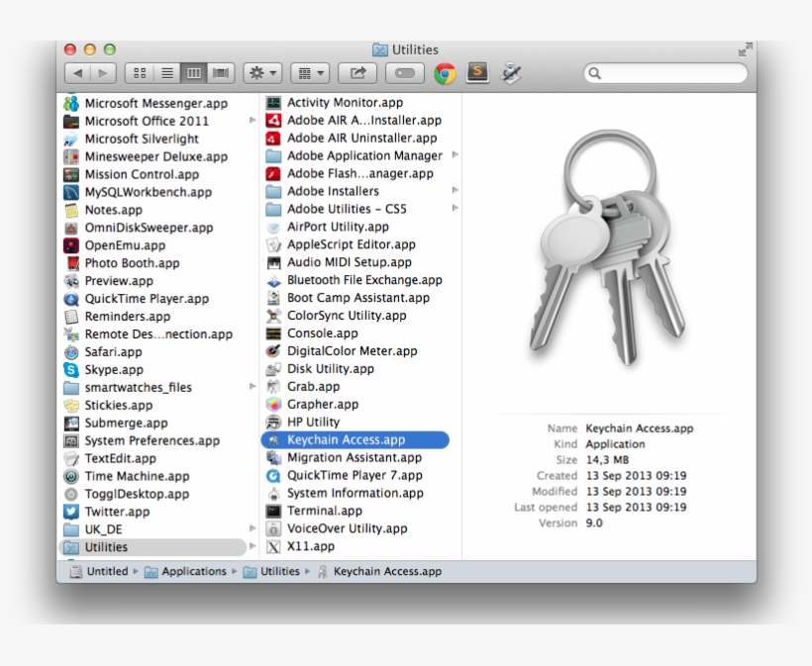The height and width of the screenshot is (666, 812).
Task: Click Keychain Access.app in the path bar
Action: (x=379, y=571)
